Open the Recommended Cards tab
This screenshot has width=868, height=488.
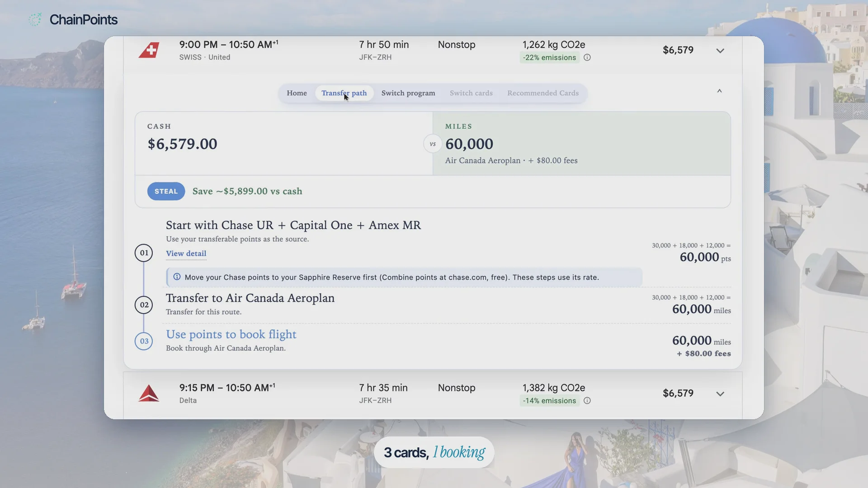tap(543, 93)
